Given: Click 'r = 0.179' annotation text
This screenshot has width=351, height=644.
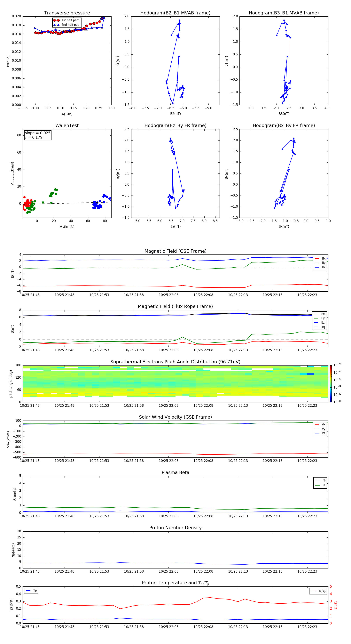Looking at the screenshot, I should click(x=34, y=137).
